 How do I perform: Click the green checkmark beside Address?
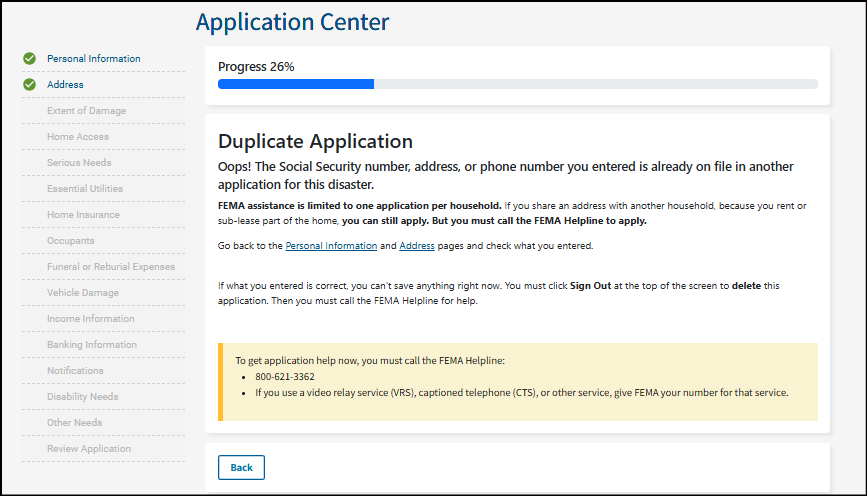point(29,85)
